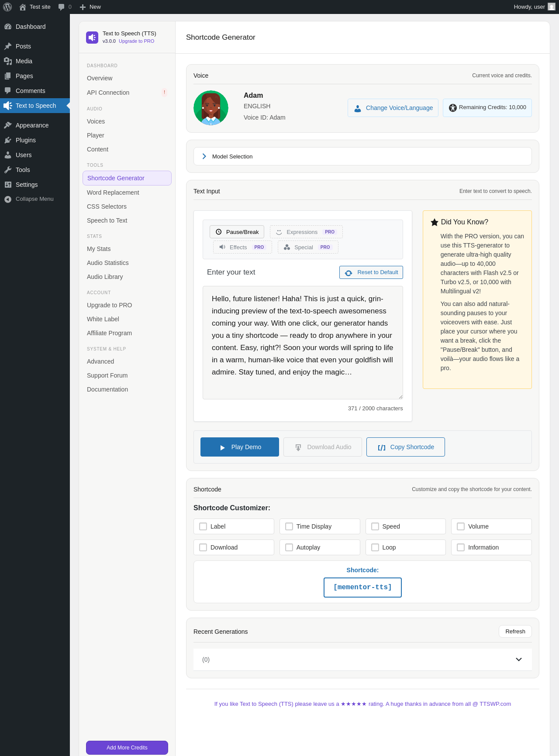Image resolution: width=559 pixels, height=756 pixels.
Task: Click the API Connection warning badge
Action: (164, 93)
